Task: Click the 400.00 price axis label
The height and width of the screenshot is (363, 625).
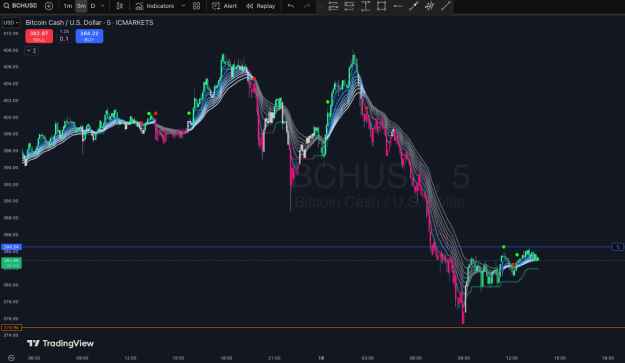Action: click(x=11, y=118)
